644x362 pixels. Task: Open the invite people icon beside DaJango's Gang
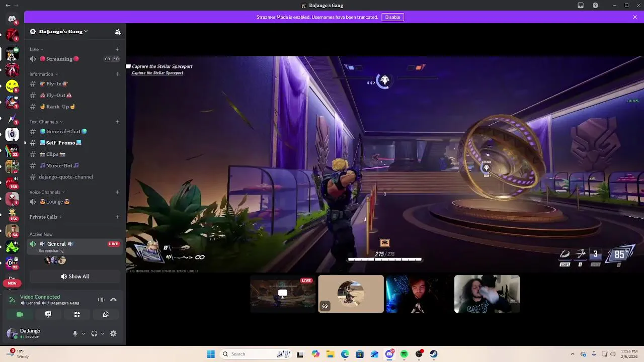pyautogui.click(x=118, y=32)
